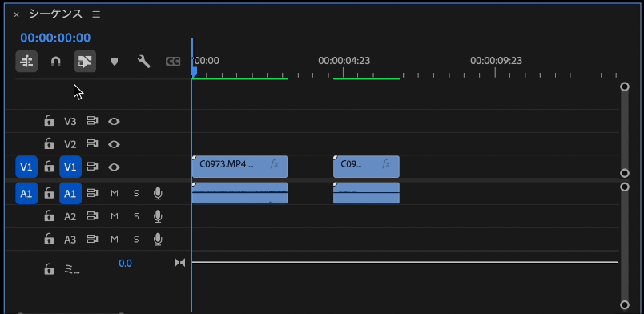Toggle A1 track targeting button
Screen dimensions: 644x314
(x=70, y=193)
